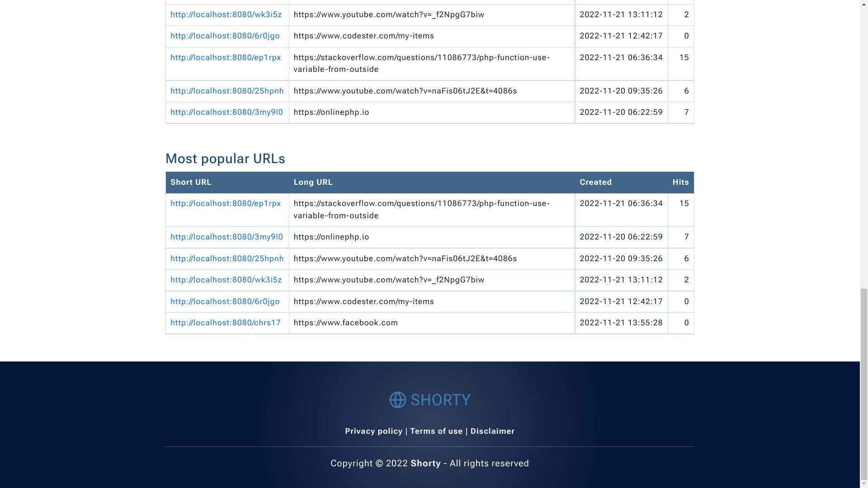This screenshot has width=868, height=488.
Task: Click the SHORTY footer brand text
Action: click(440, 400)
